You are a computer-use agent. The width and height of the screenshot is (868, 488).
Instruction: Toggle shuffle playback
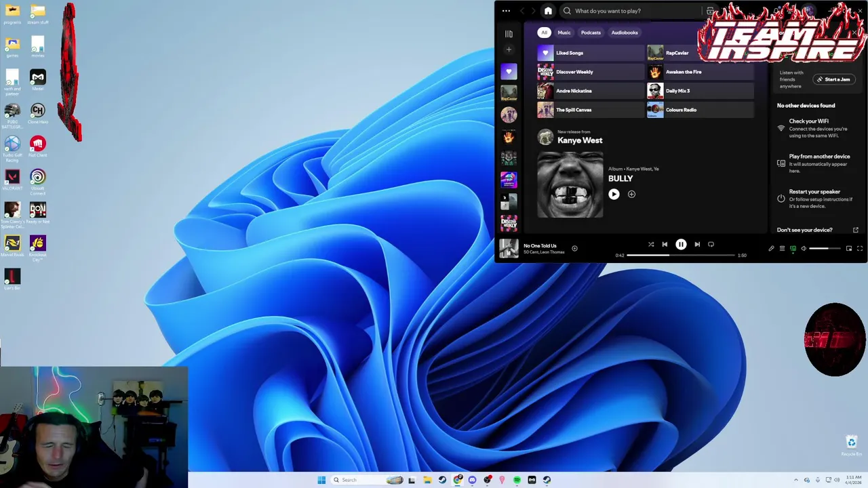click(x=651, y=244)
